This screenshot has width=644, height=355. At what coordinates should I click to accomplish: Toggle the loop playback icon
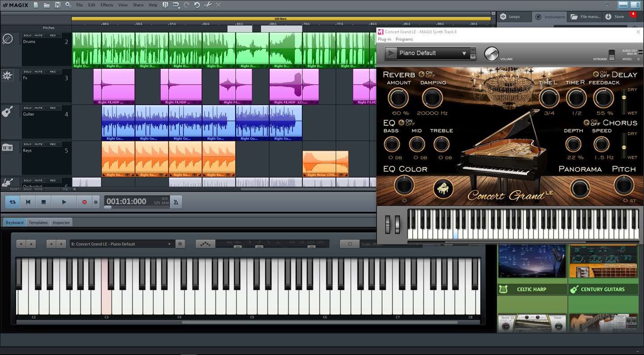click(x=13, y=202)
